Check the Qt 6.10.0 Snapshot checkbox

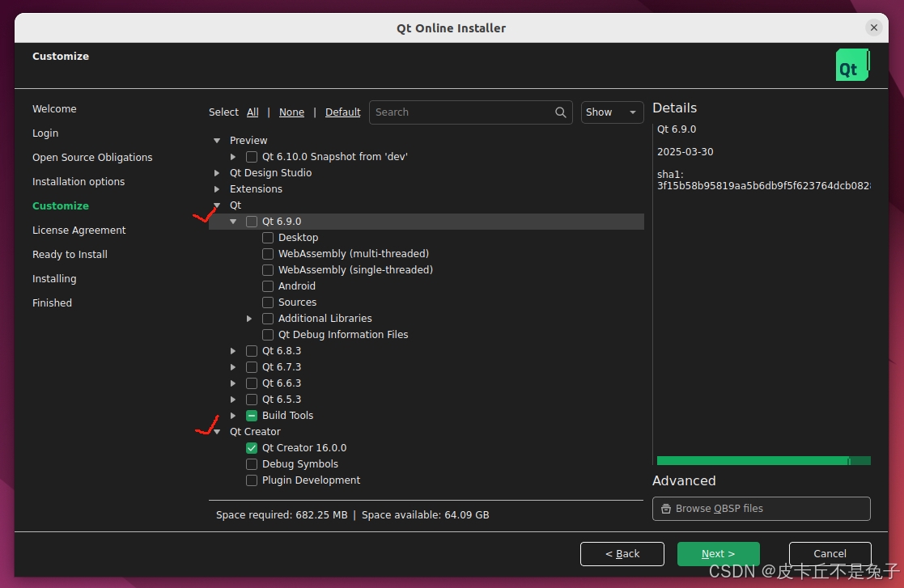click(252, 157)
